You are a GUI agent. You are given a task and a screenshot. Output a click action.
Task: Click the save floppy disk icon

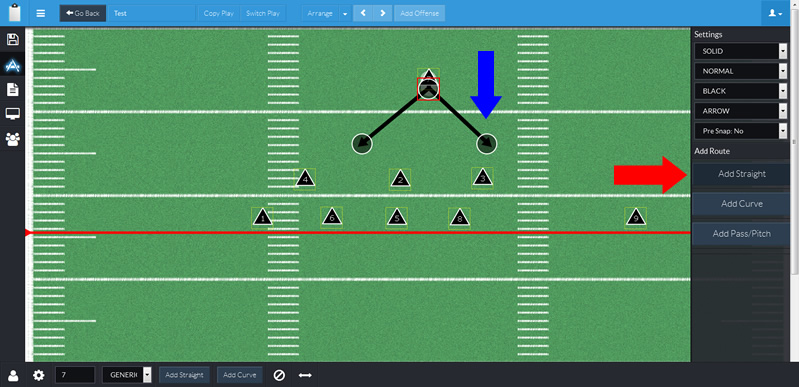(12, 40)
